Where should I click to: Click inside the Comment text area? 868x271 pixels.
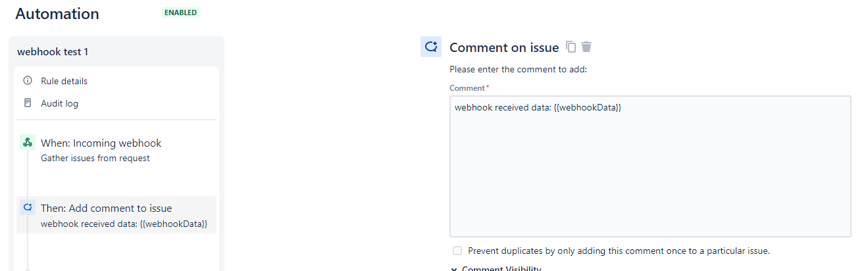pyautogui.click(x=650, y=171)
